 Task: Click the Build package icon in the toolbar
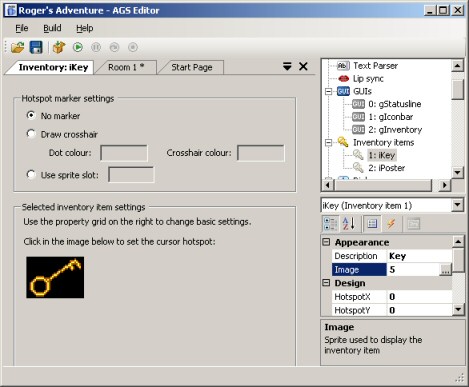[x=59, y=47]
